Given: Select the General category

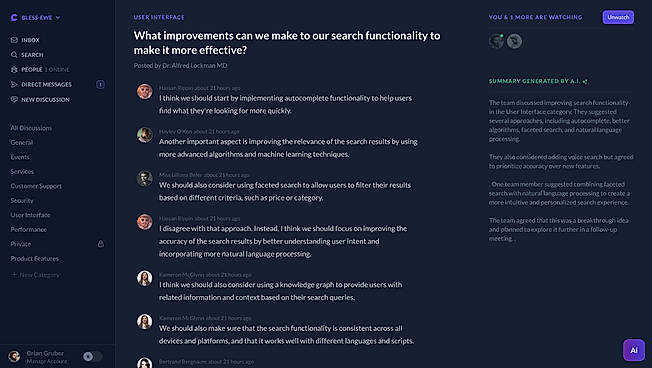Looking at the screenshot, I should click(22, 142).
